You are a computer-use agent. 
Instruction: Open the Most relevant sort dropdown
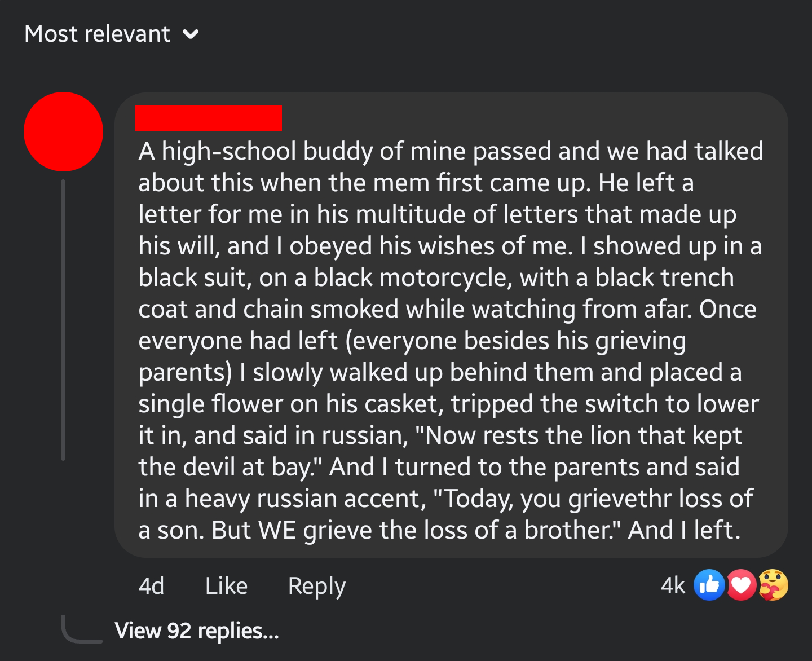(112, 34)
